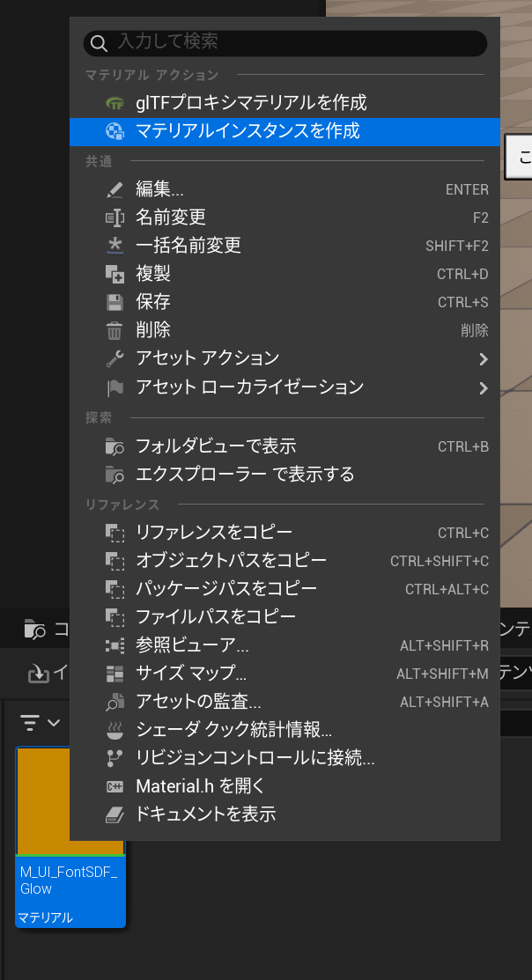
Task: Choose Material.h を開く menu entry
Action: 284,787
